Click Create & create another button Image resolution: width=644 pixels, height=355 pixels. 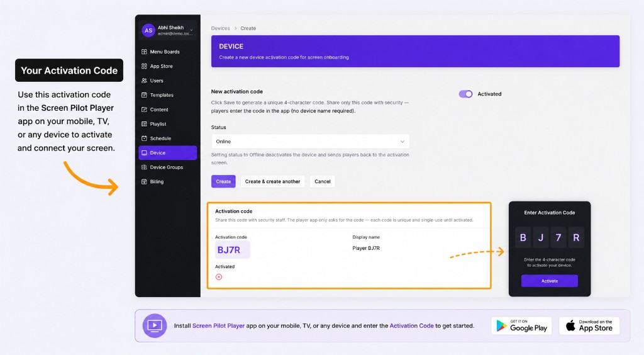[273, 182]
